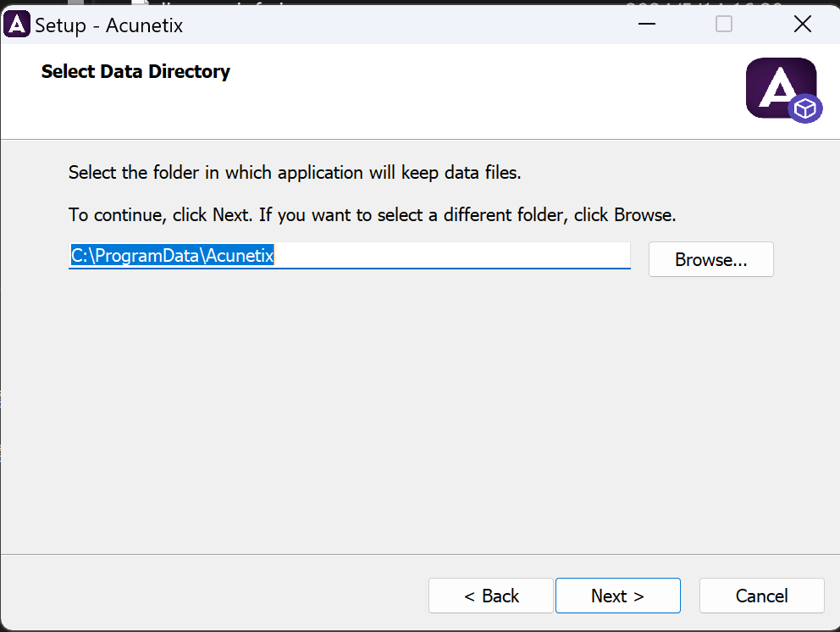Cancel the Acunetix installation
This screenshot has width=840, height=632.
coord(761,596)
